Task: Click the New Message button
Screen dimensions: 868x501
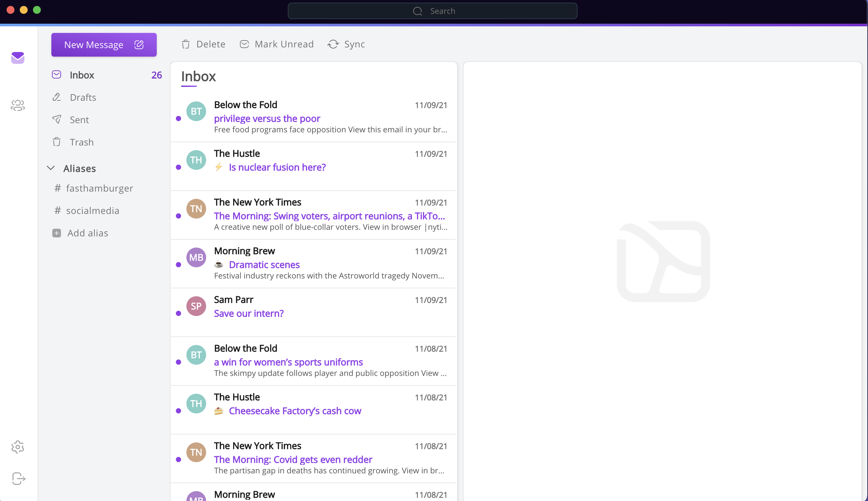Action: click(x=94, y=45)
